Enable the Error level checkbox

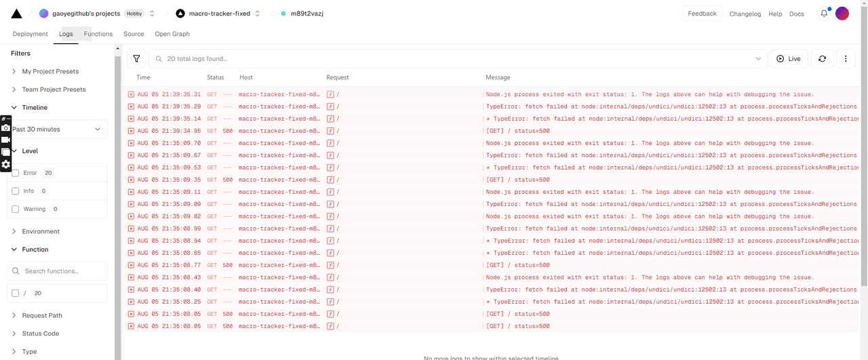[x=16, y=173]
